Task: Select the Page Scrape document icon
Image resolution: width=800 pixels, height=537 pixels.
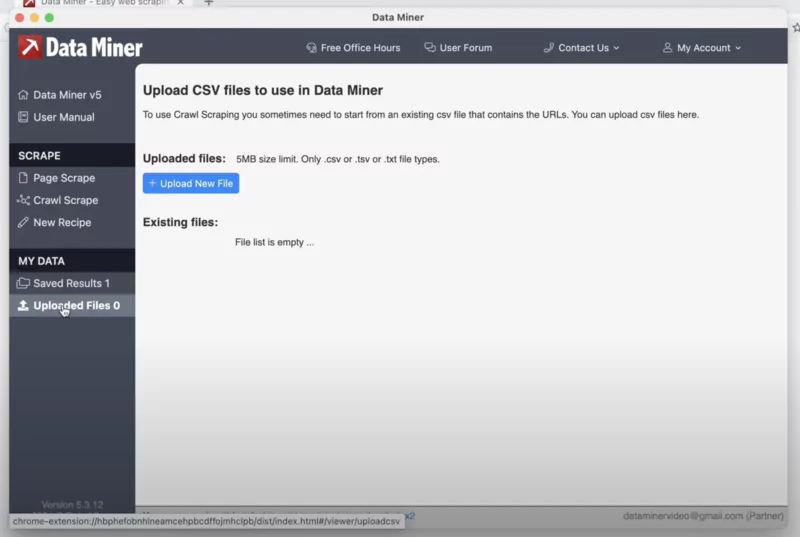Action: point(23,178)
